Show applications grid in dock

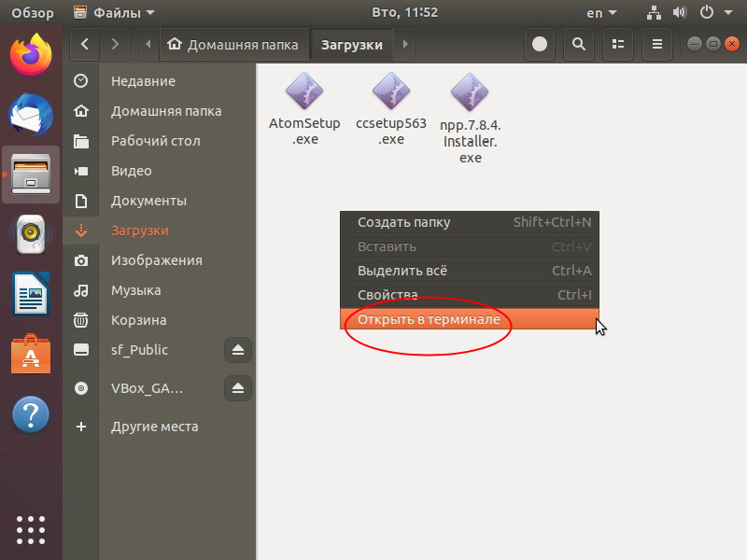[31, 527]
